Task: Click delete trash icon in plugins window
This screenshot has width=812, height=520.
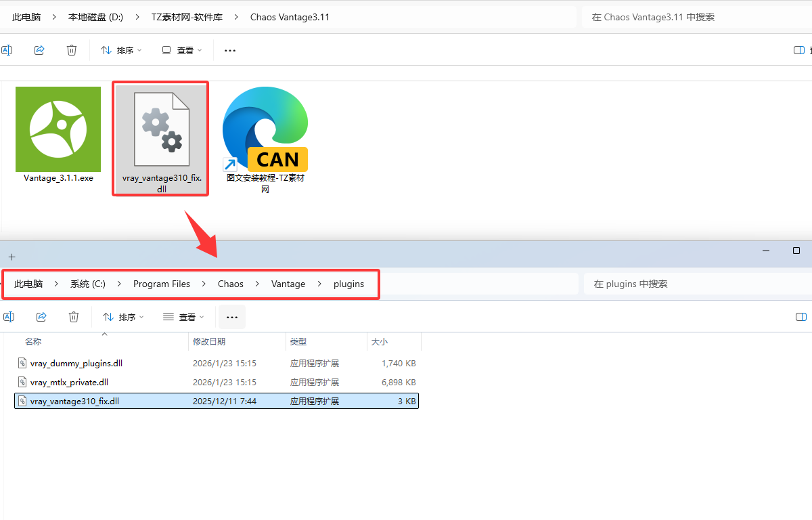Action: pyautogui.click(x=74, y=317)
